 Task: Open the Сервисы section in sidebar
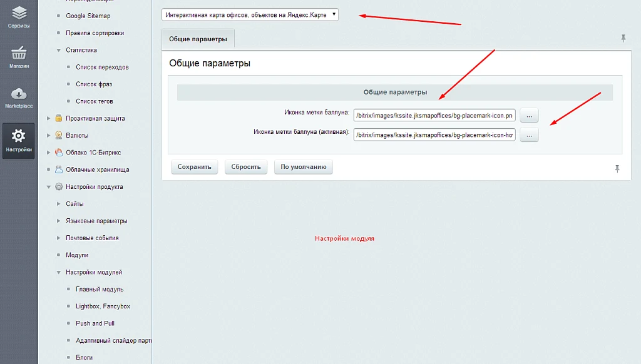19,17
